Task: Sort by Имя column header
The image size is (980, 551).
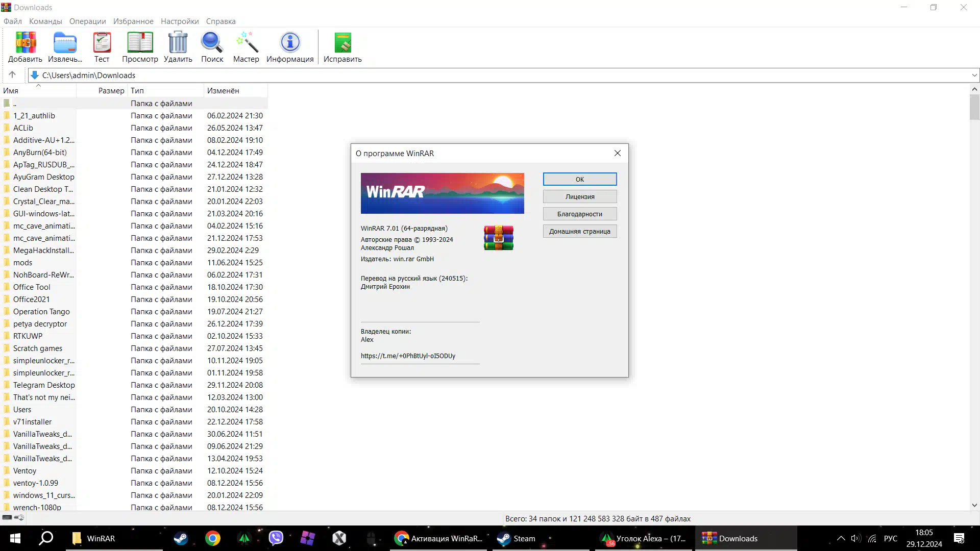Action: coord(38,90)
